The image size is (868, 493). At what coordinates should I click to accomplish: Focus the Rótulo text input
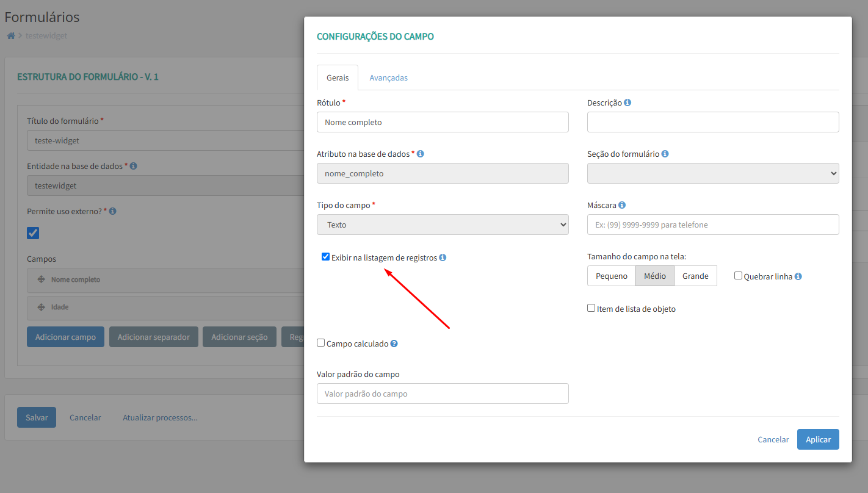click(x=443, y=122)
